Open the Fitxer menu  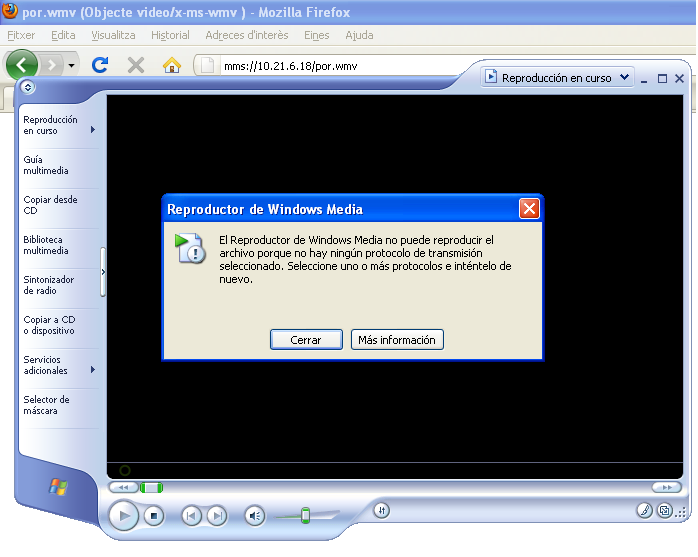[21, 35]
